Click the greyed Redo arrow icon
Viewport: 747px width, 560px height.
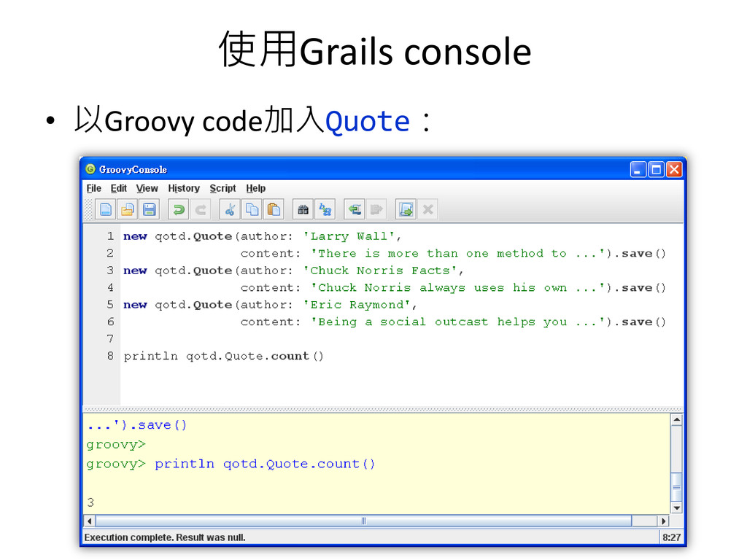click(201, 209)
